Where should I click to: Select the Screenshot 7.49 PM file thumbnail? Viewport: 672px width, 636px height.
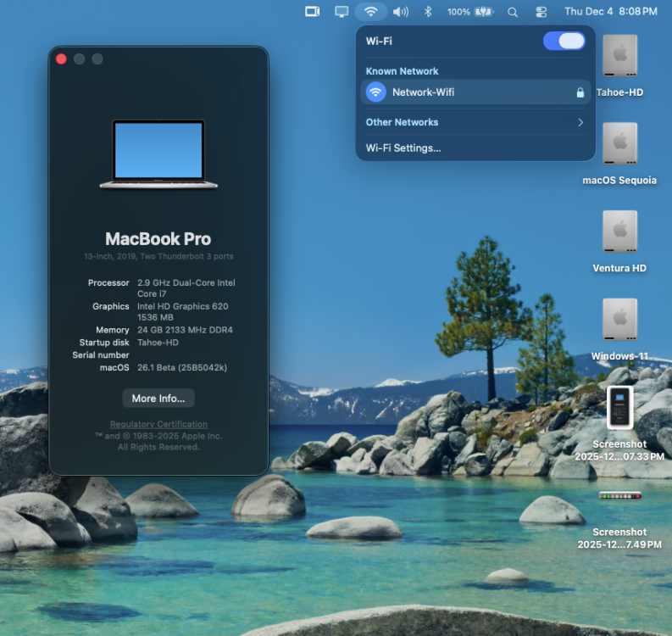coord(619,496)
